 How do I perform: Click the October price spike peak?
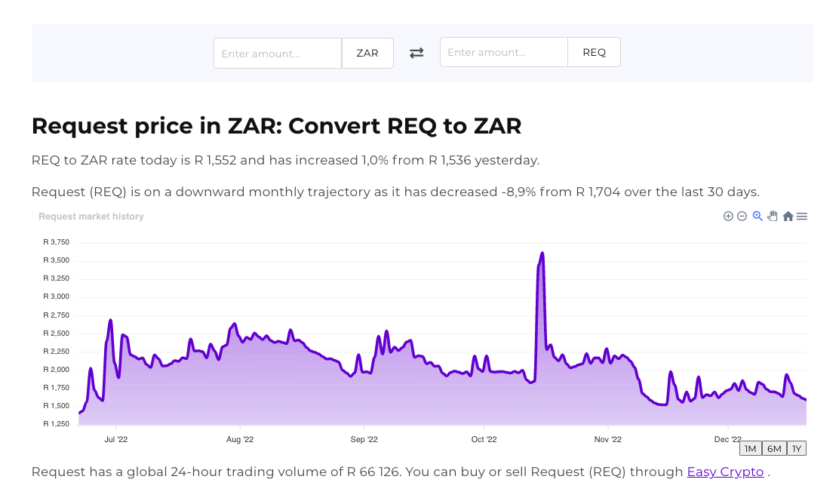pyautogui.click(x=542, y=254)
